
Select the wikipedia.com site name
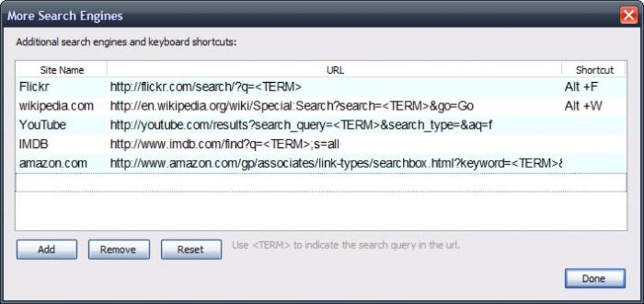pyautogui.click(x=56, y=106)
